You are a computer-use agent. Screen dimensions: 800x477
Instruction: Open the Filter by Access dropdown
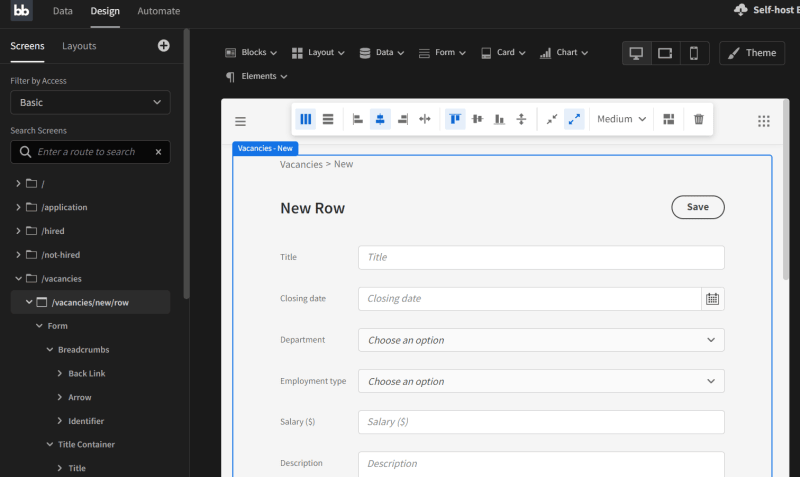pos(90,102)
